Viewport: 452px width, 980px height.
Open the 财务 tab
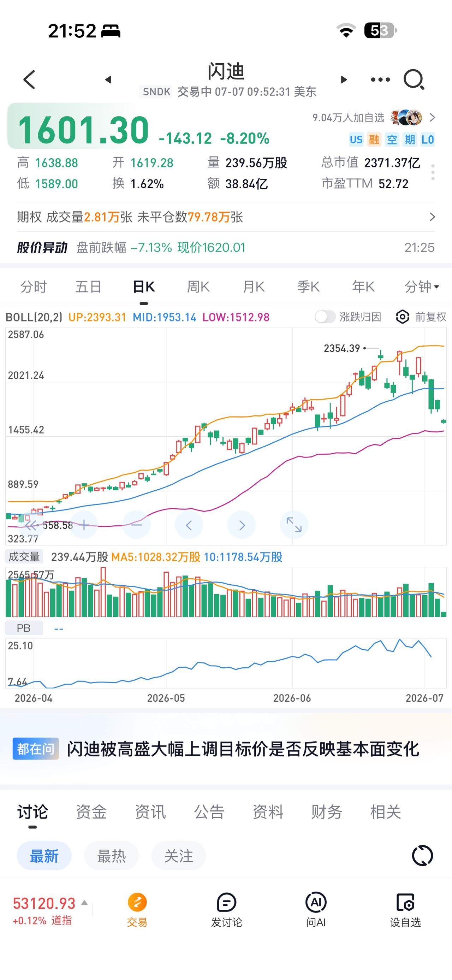pos(327,812)
